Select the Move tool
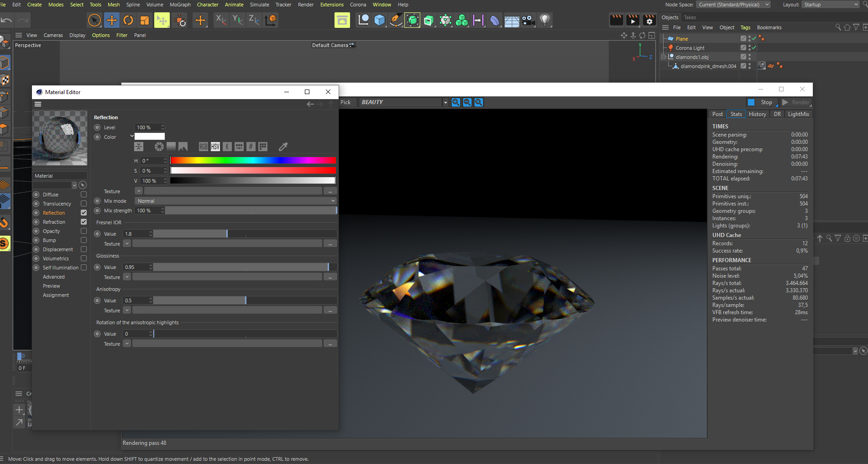Screen dimensions: 868x464 point(111,20)
